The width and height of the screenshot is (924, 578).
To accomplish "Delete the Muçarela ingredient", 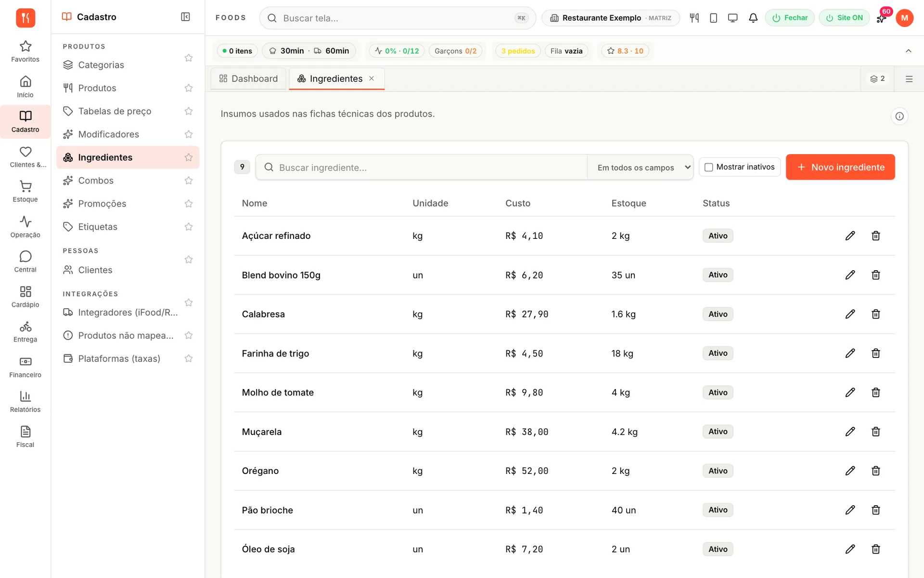I will point(875,432).
